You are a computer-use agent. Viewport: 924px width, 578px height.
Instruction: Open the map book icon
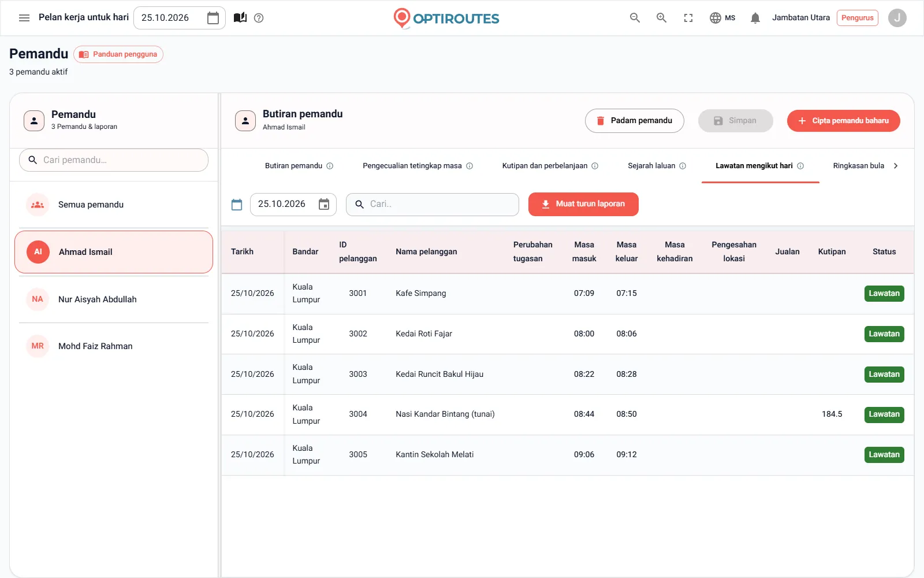pos(240,17)
